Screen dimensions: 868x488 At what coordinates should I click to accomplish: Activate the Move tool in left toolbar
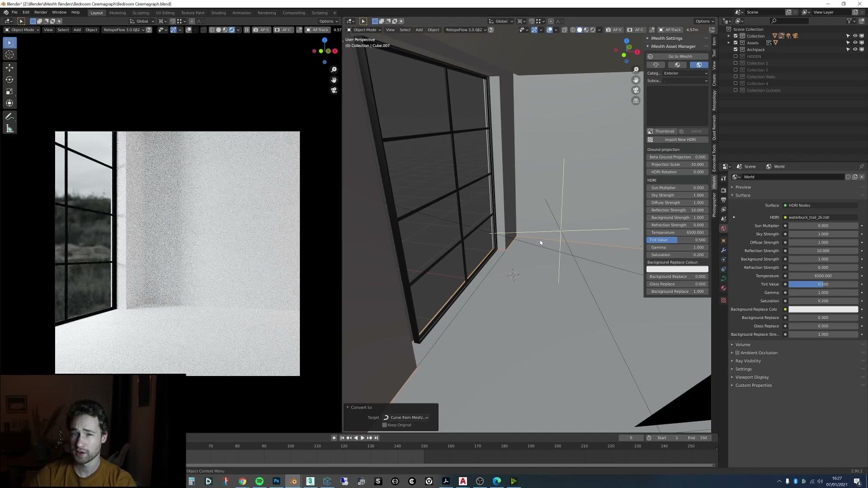point(9,68)
